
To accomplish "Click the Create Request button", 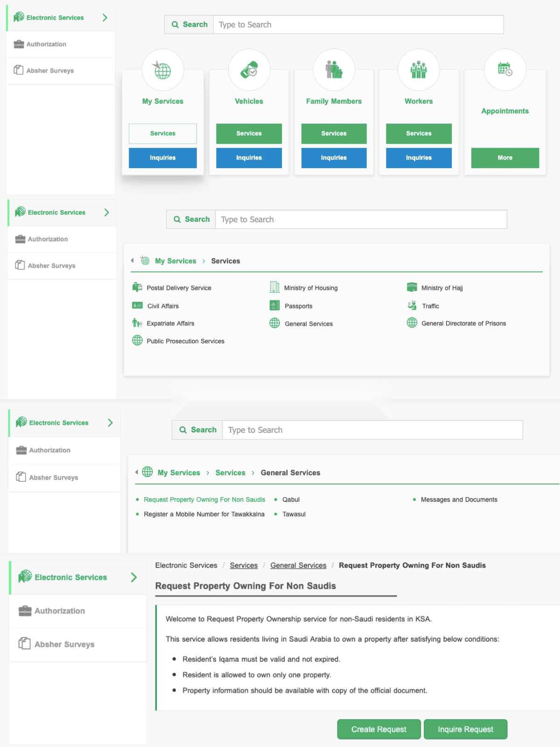I will 379,729.
